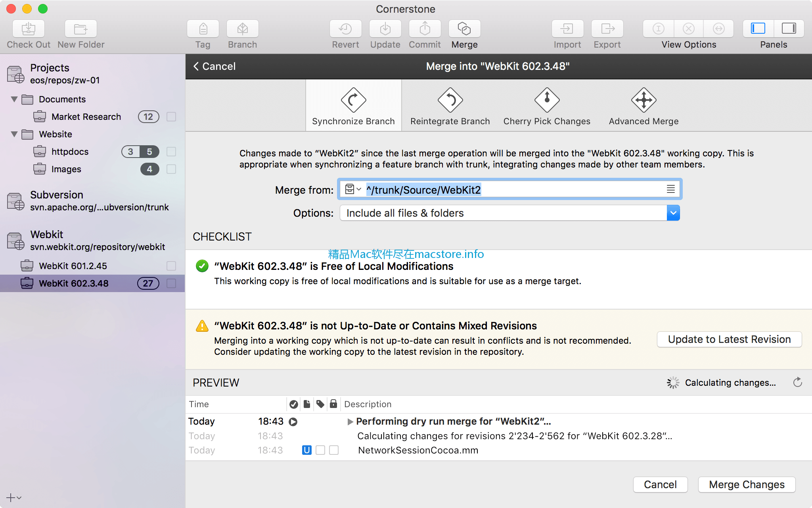Tick the WebKit 602.3.48 checkbox
The image size is (812, 508).
point(171,283)
